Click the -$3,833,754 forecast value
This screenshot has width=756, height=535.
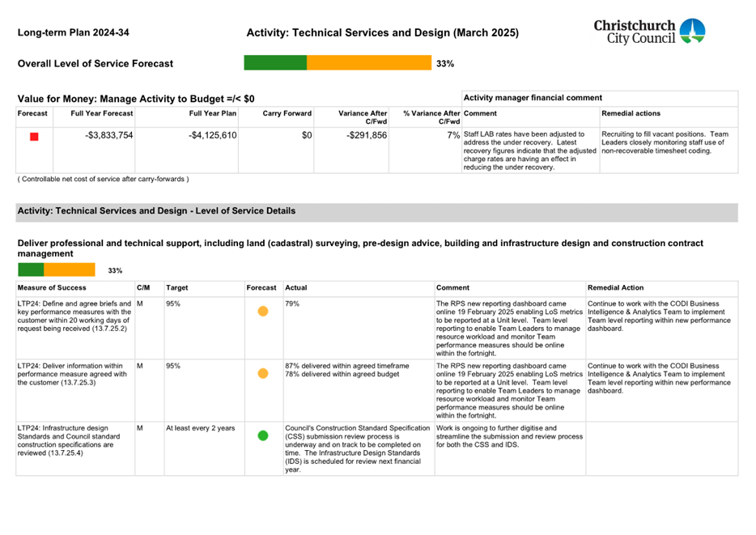point(109,135)
